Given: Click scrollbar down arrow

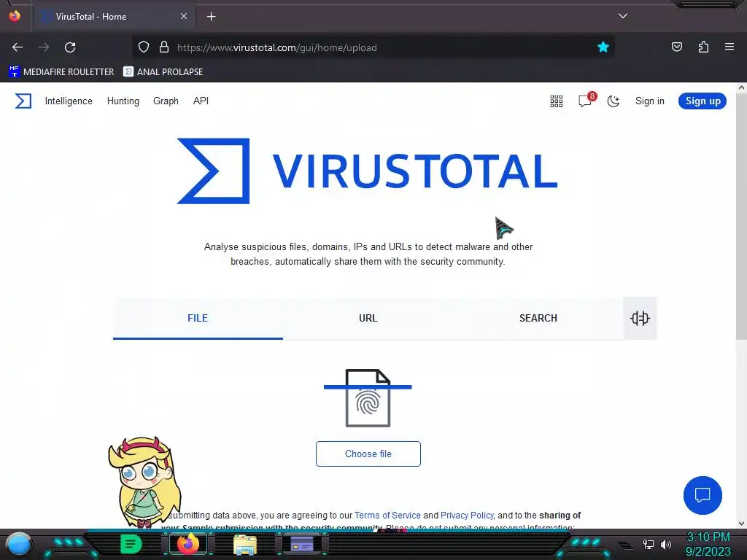Looking at the screenshot, I should click(x=741, y=524).
